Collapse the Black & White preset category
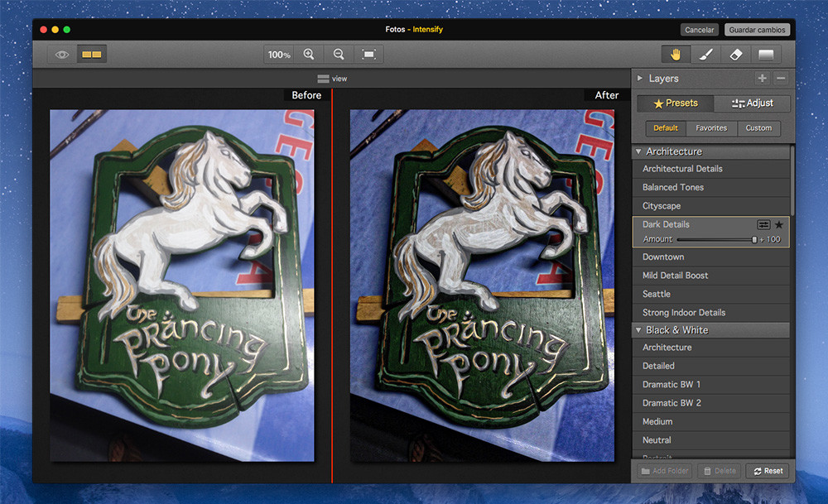Viewport: 828px width, 504px height. click(x=638, y=330)
